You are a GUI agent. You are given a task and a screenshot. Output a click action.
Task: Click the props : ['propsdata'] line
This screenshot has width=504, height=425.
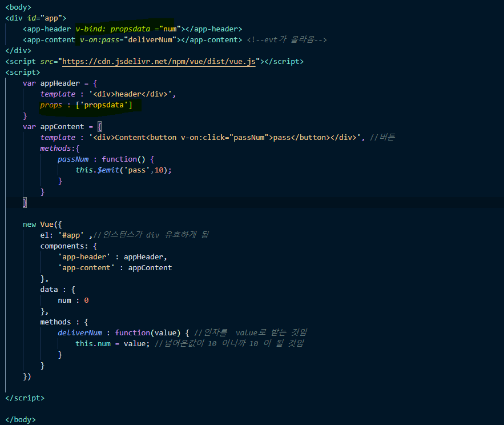coord(86,105)
